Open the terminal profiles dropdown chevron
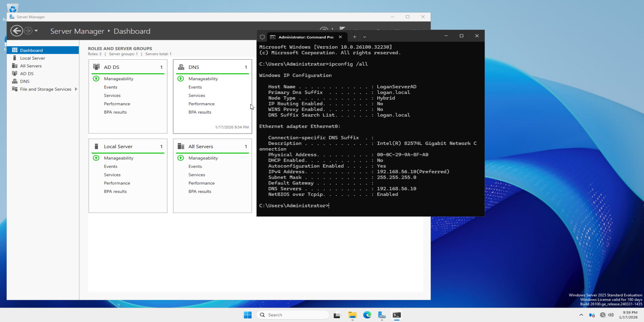This screenshot has width=644, height=322. pos(365,37)
